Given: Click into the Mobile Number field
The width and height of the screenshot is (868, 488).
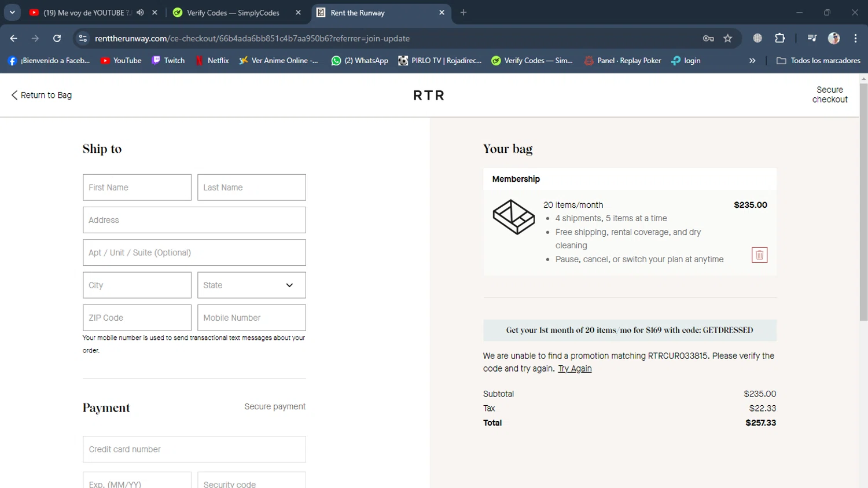Looking at the screenshot, I should click(x=252, y=318).
